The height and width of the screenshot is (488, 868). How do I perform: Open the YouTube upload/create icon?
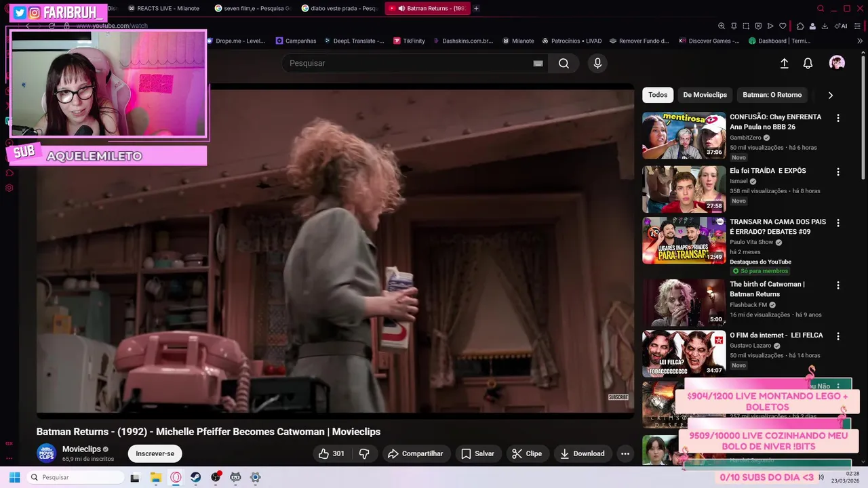[x=784, y=63]
